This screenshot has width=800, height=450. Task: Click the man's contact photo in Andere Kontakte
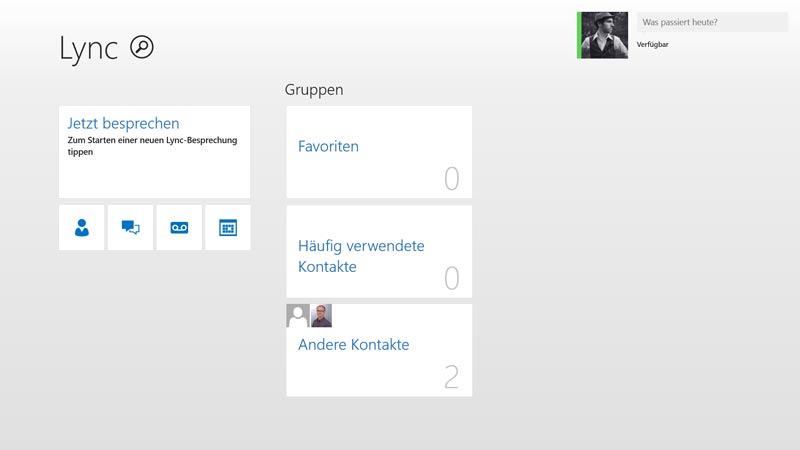321,316
